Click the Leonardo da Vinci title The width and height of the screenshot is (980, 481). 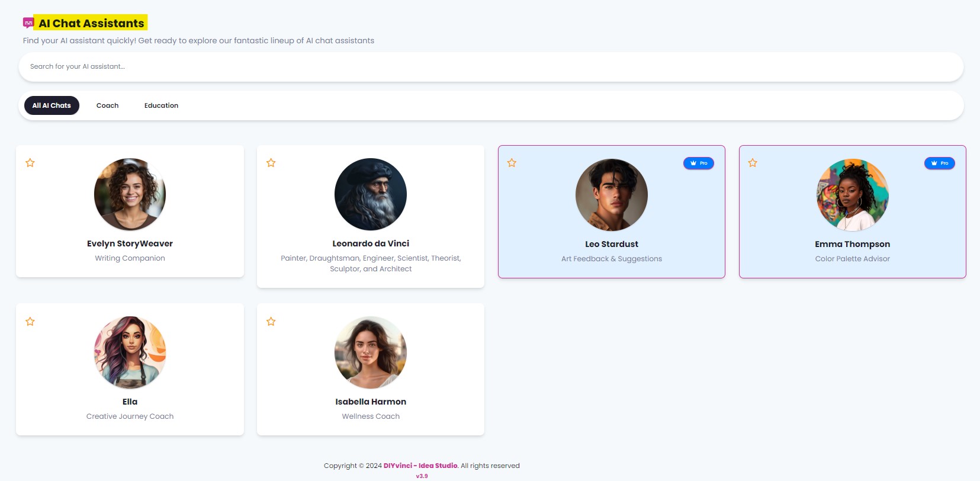371,243
